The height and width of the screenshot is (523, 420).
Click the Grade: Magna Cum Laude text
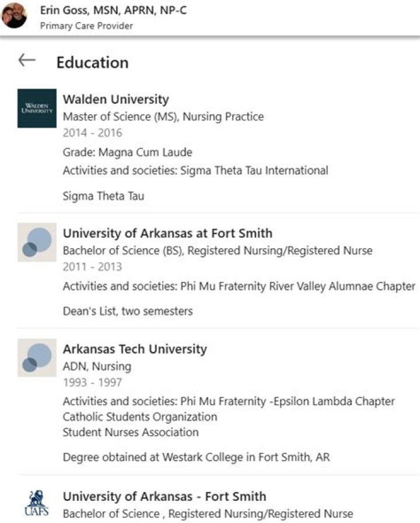coord(127,152)
